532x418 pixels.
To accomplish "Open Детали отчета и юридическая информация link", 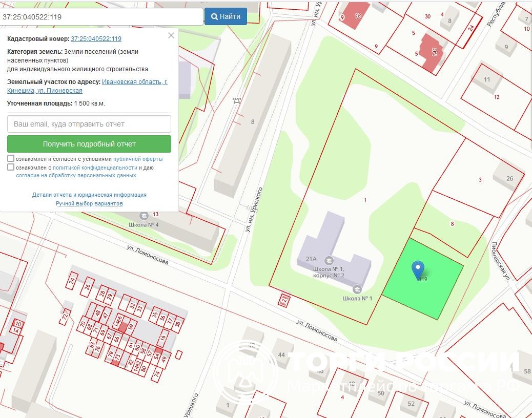I will click(89, 195).
